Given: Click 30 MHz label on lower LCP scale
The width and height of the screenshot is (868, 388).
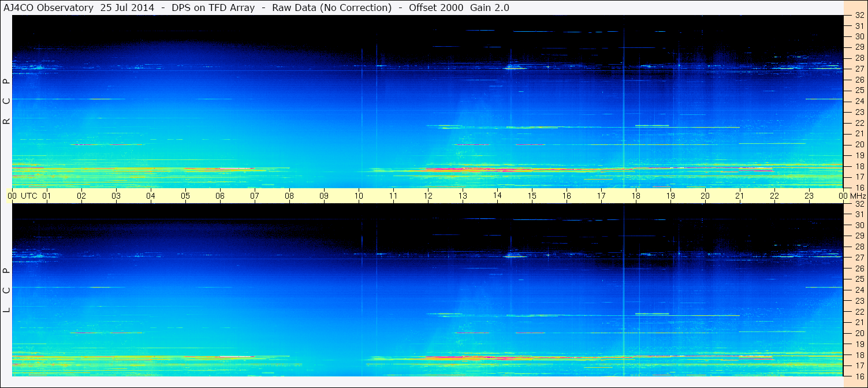Looking at the screenshot, I should [859, 225].
